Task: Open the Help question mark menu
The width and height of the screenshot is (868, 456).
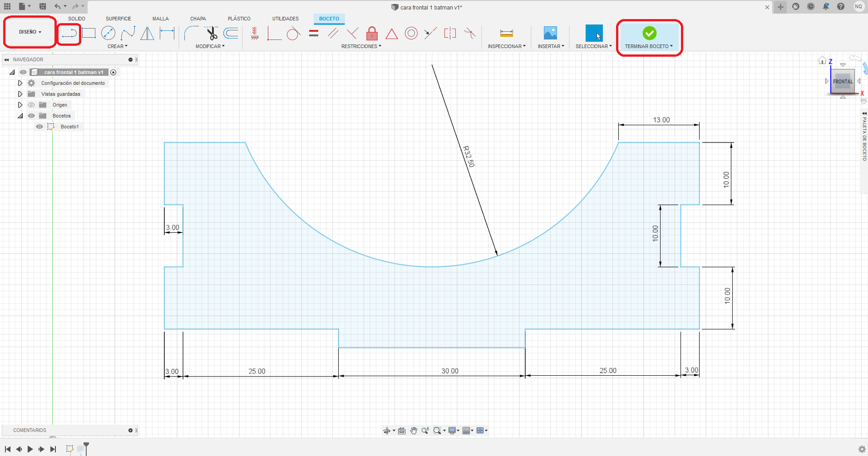Action: pos(841,6)
